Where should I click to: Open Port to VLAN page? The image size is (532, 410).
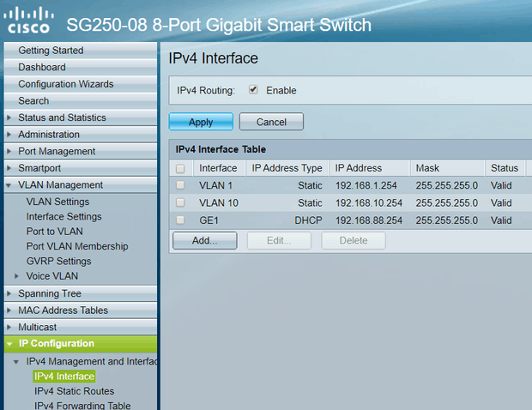tap(55, 232)
